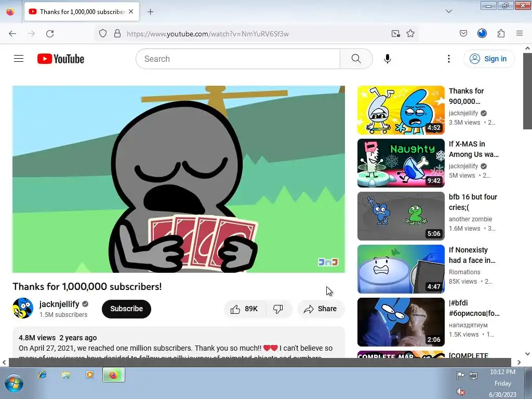This screenshot has height=399, width=532.
Task: Go back with Firefox back arrow
Action: (12, 34)
